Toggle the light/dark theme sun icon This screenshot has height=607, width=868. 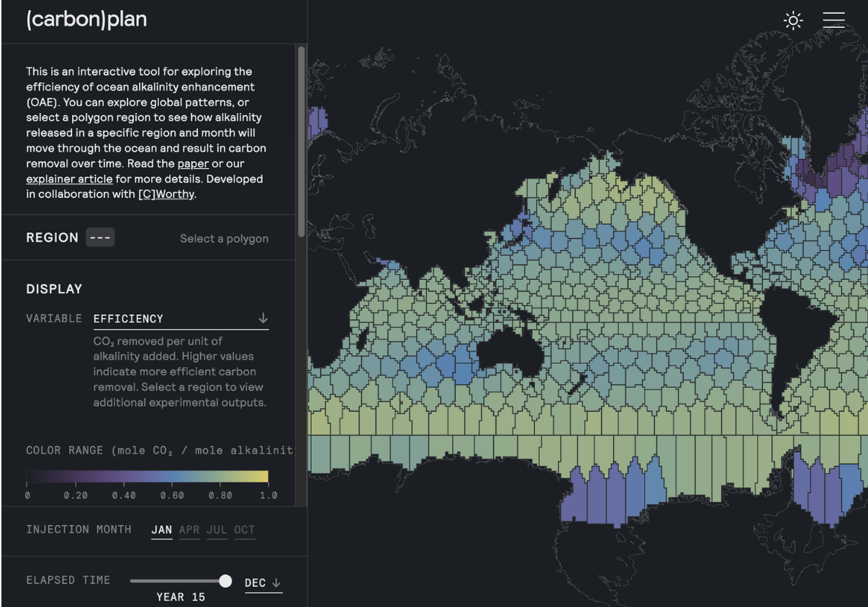[793, 20]
